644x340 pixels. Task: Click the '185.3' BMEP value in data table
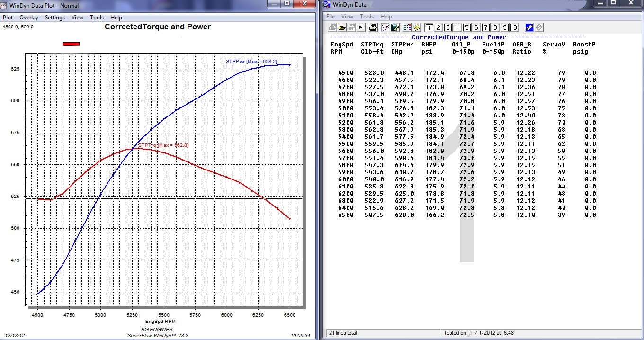pos(435,130)
